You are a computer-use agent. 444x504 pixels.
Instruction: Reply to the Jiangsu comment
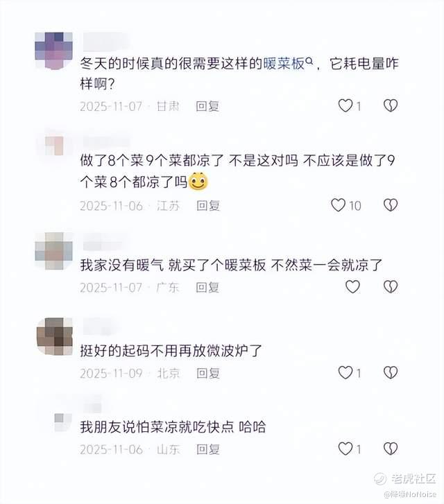[x=208, y=205]
